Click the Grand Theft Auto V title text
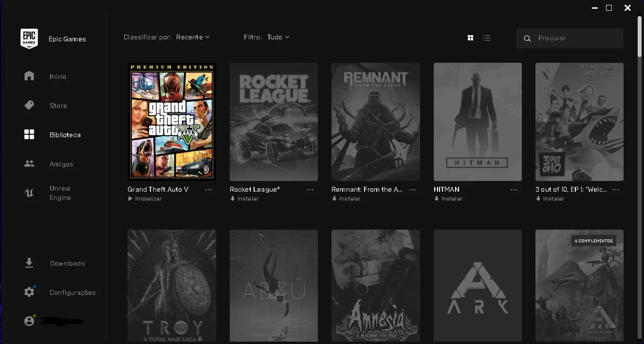Viewport: 644px width, 344px height. click(x=158, y=189)
